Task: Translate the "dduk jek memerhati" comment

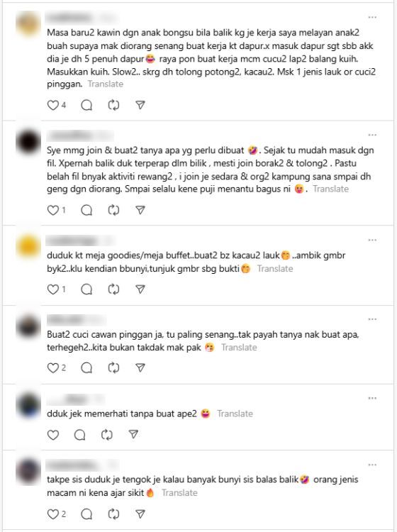Action: [235, 414]
